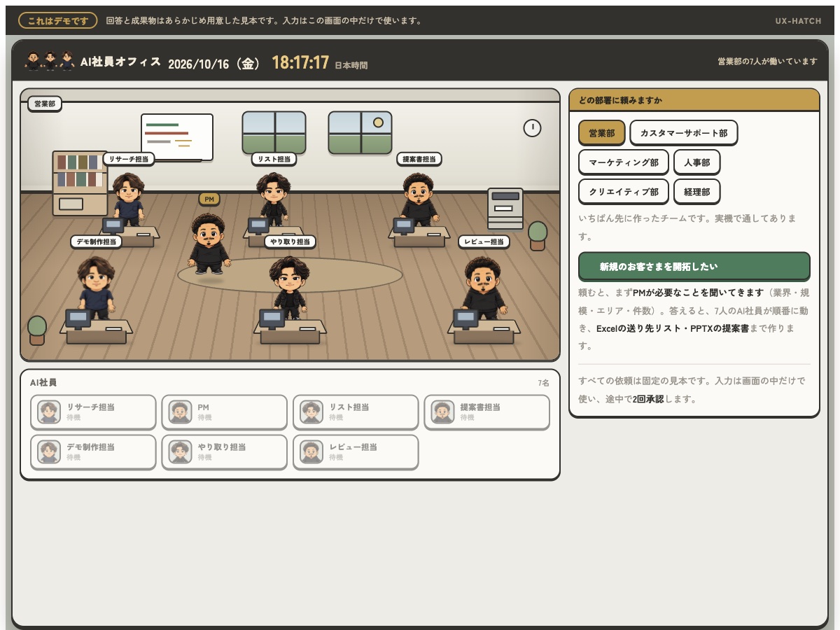Click the avatar on the デモ制作担当 card
This screenshot has height=630, width=840.
[x=49, y=452]
